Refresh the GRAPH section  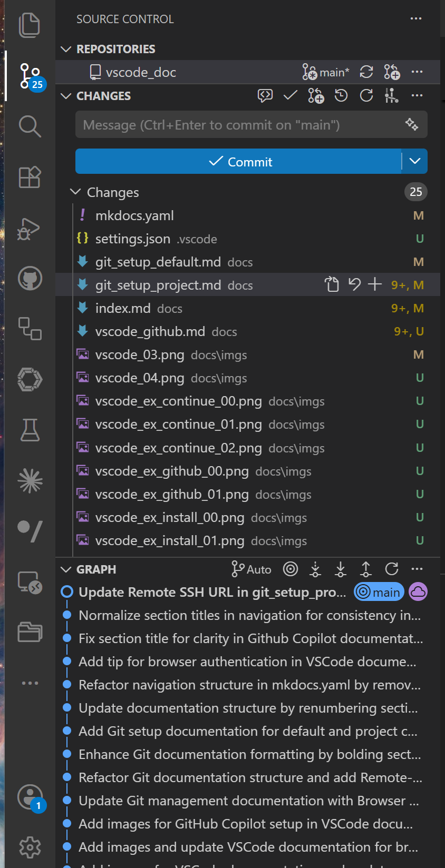(x=391, y=569)
